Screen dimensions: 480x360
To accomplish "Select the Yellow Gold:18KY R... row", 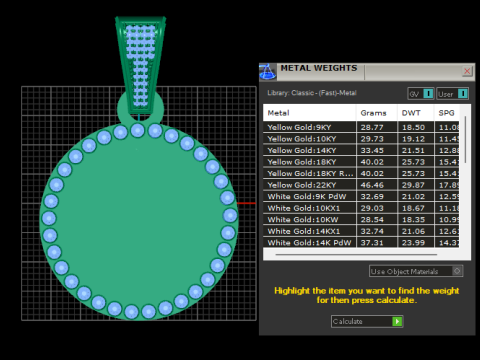I will (361, 173).
